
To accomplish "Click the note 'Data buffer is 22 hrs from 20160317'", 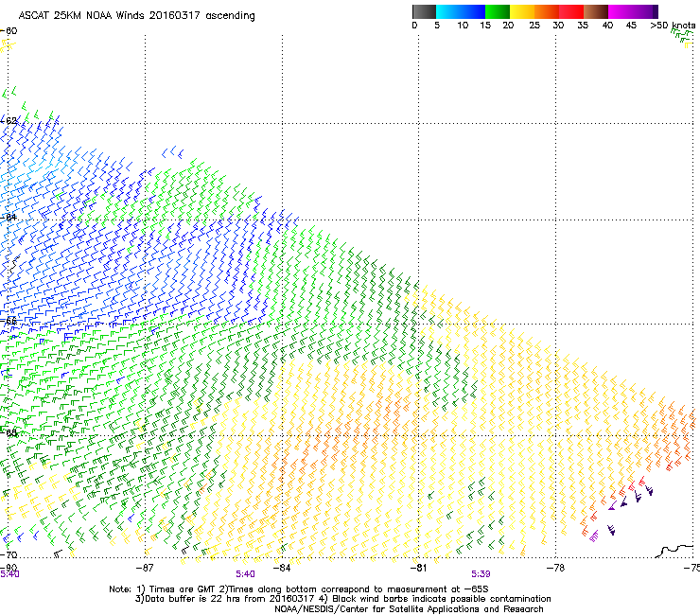I will [230, 599].
